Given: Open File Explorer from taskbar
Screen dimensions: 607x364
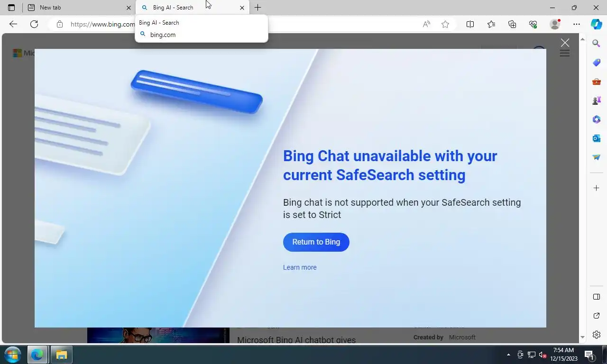Looking at the screenshot, I should coord(62,355).
